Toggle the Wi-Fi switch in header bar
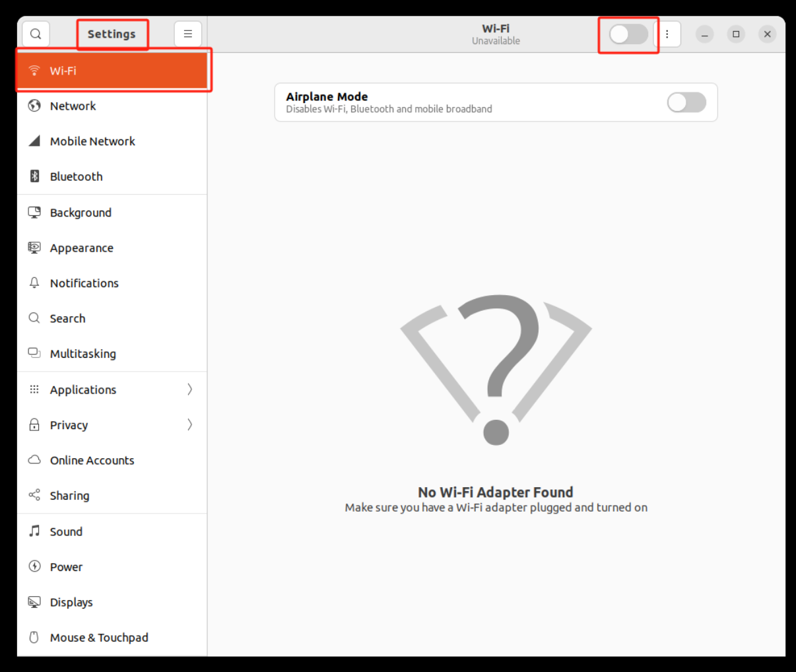Image resolution: width=796 pixels, height=672 pixels. [628, 34]
